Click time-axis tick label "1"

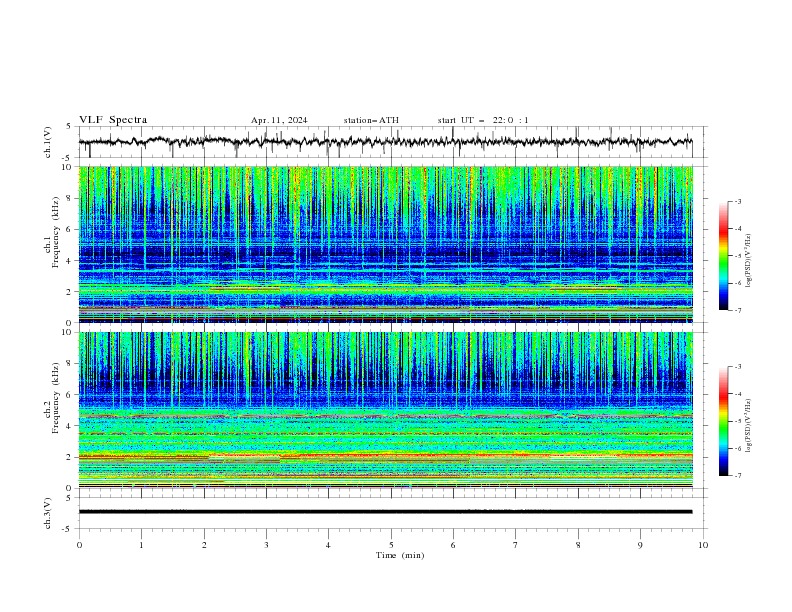click(x=141, y=545)
